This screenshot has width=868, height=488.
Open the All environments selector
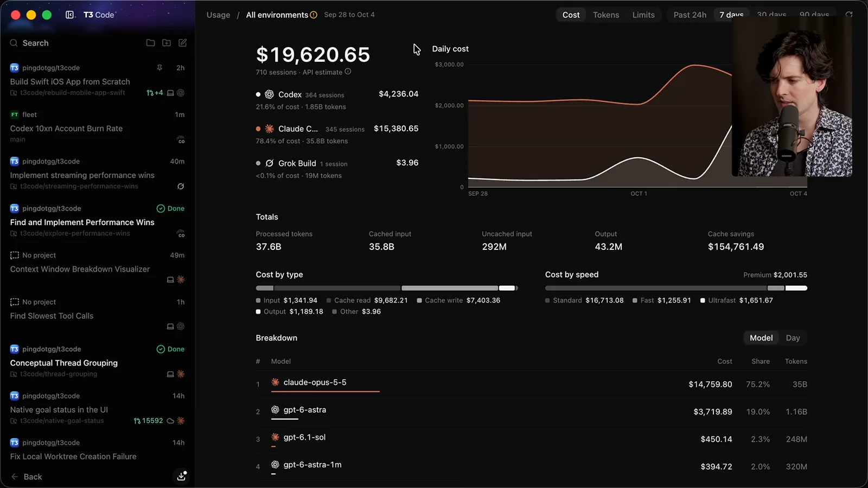point(277,15)
